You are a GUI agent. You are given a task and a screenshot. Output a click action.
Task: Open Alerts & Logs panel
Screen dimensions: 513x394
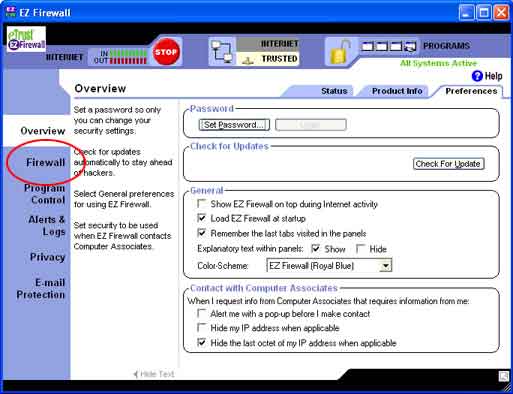coord(47,226)
